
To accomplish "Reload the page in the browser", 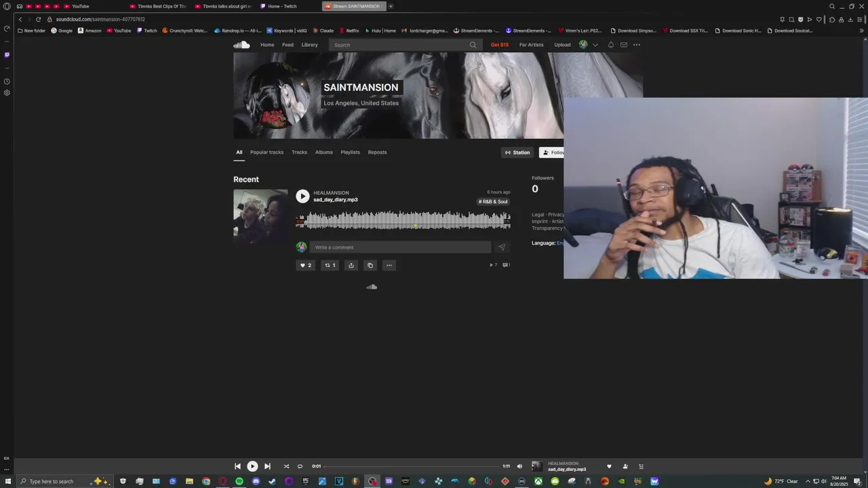I will click(38, 19).
